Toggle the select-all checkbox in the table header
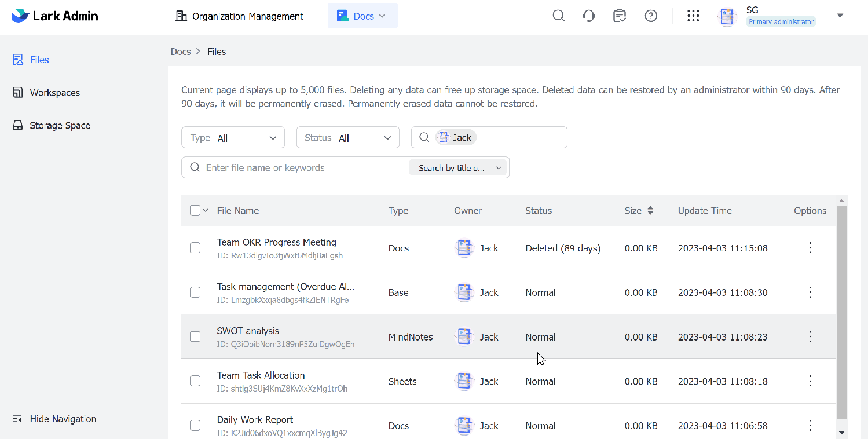 pyautogui.click(x=195, y=210)
